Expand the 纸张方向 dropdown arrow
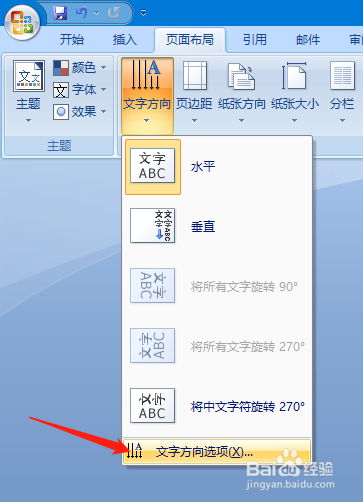Screen dimensions: 363x502 click(241, 120)
